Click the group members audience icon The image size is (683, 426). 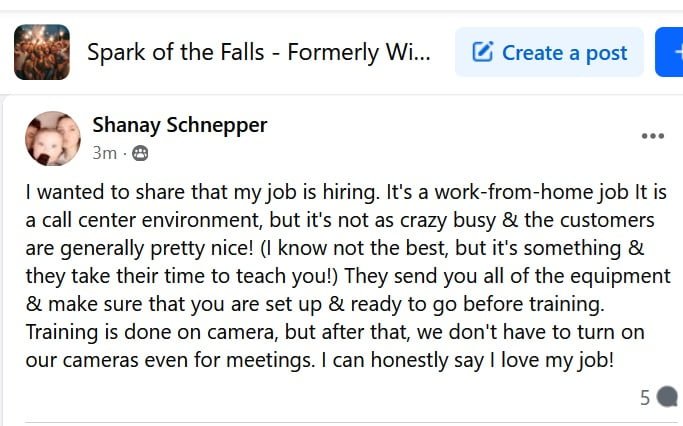[x=139, y=154]
